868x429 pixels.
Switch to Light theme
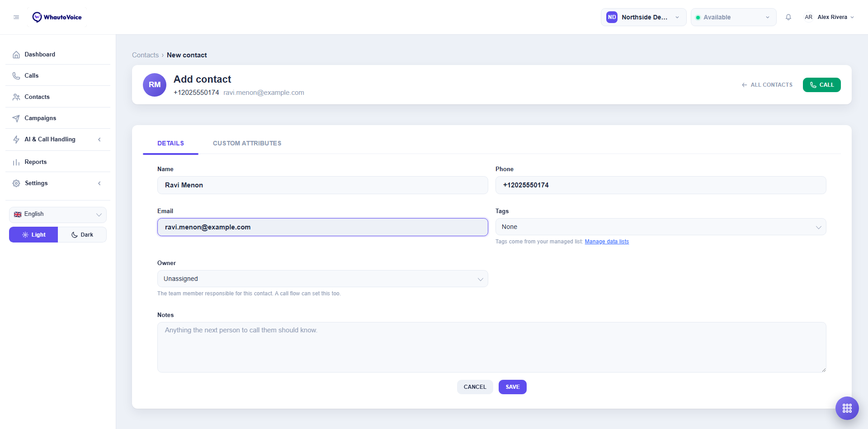point(33,235)
